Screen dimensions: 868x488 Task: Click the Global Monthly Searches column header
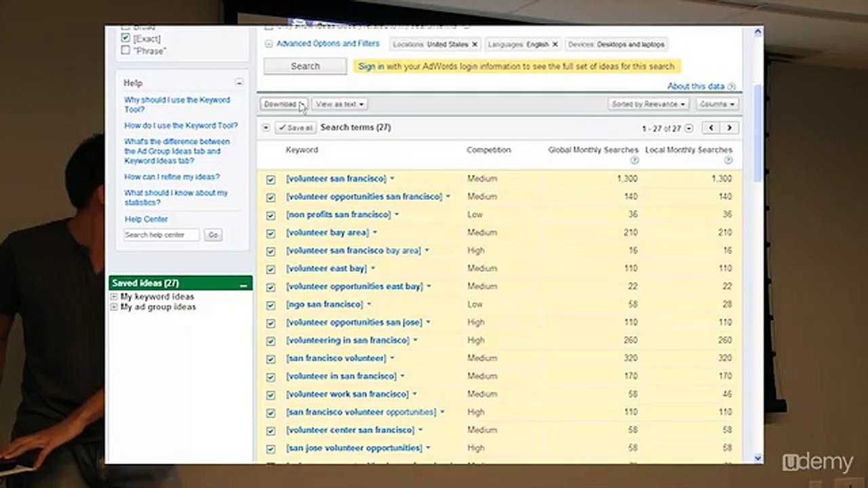[593, 150]
